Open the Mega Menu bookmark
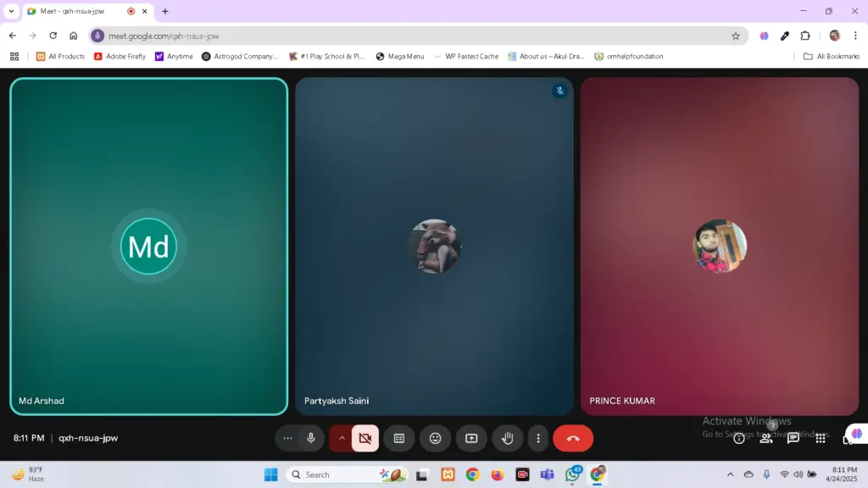Screen dimensions: 868x488 (400, 57)
